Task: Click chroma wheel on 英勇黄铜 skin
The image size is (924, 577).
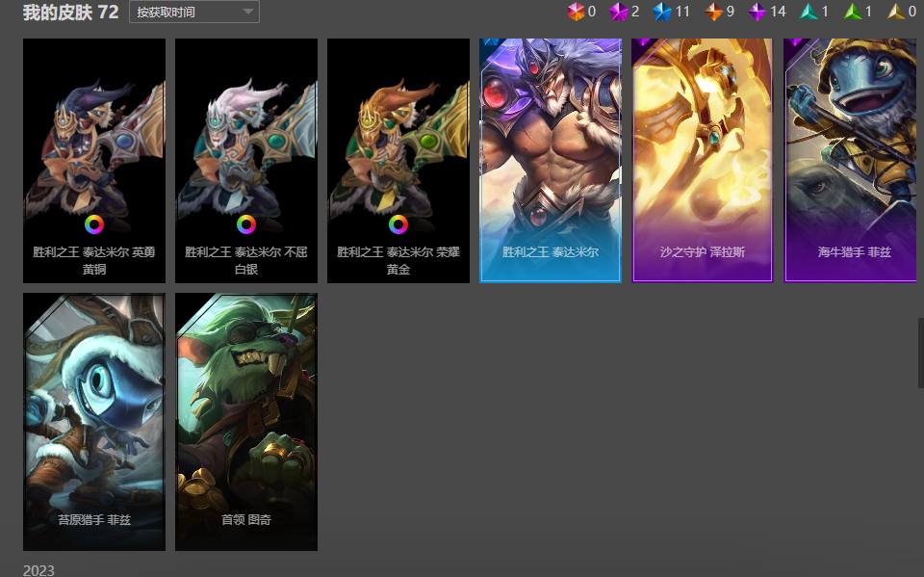Action: (94, 224)
